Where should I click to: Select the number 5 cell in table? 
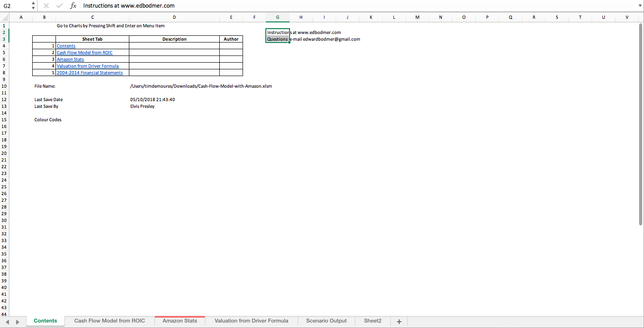(x=44, y=73)
